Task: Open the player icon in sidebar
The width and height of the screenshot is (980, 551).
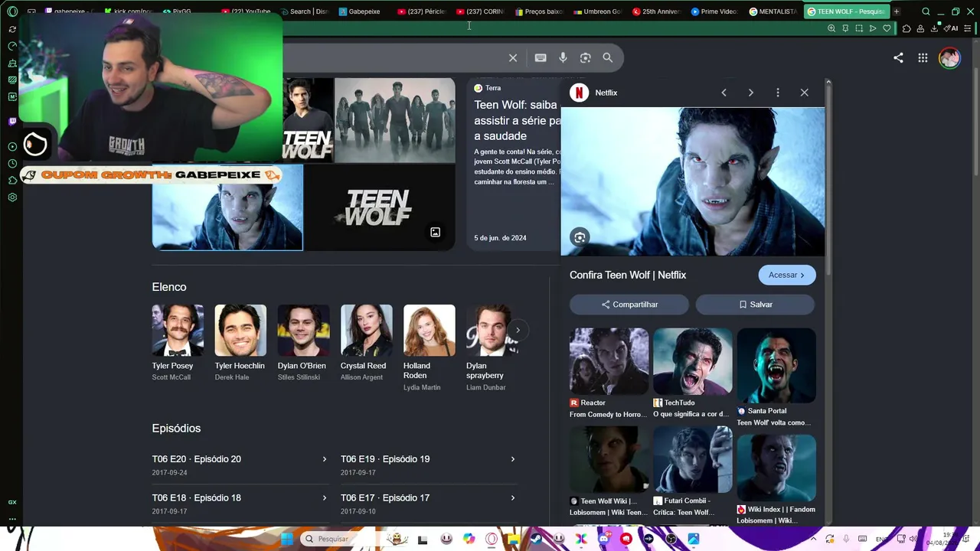Action: click(12, 147)
